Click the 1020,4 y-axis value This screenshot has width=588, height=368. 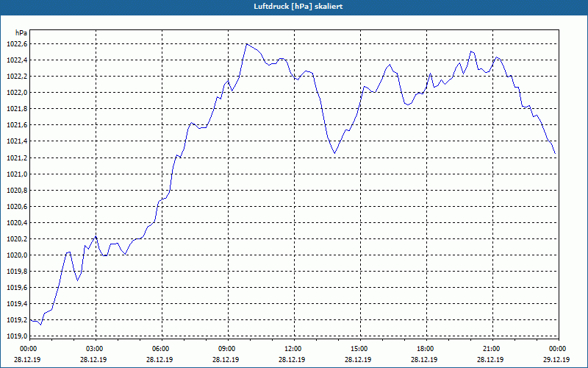coord(16,223)
